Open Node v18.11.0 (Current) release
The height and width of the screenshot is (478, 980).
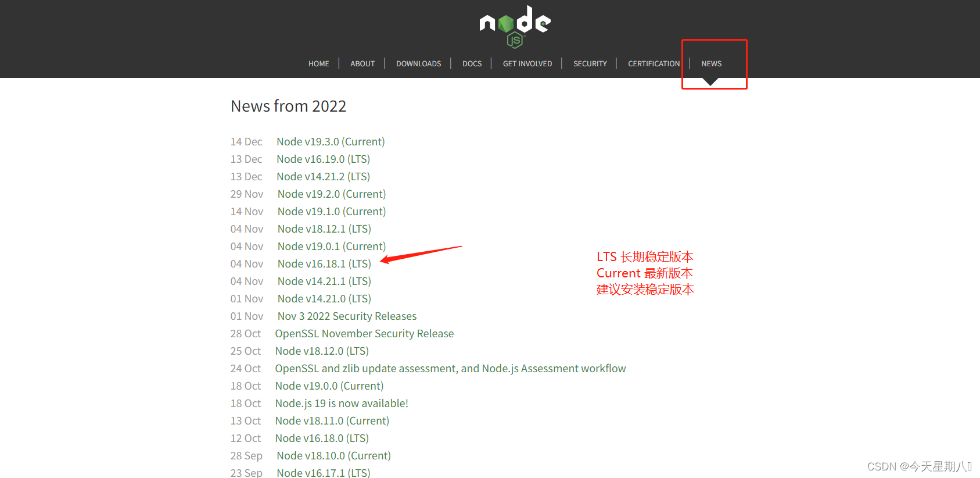[332, 421]
